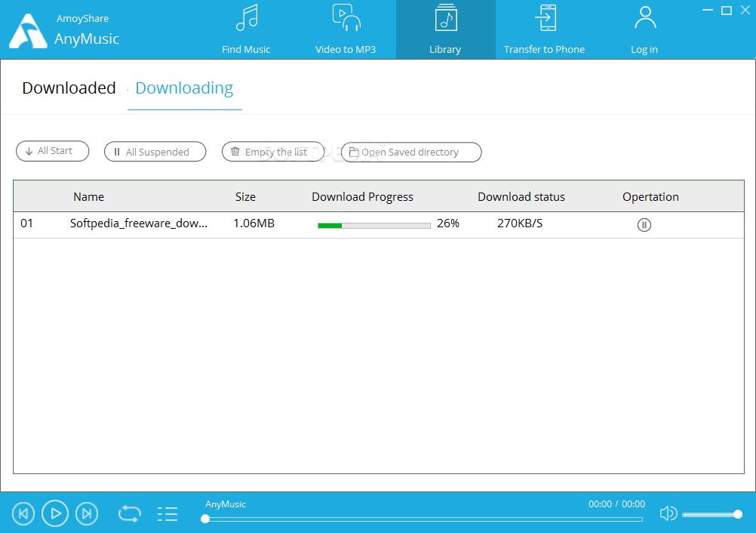Play the current track
The width and height of the screenshot is (756, 533).
click(55, 513)
